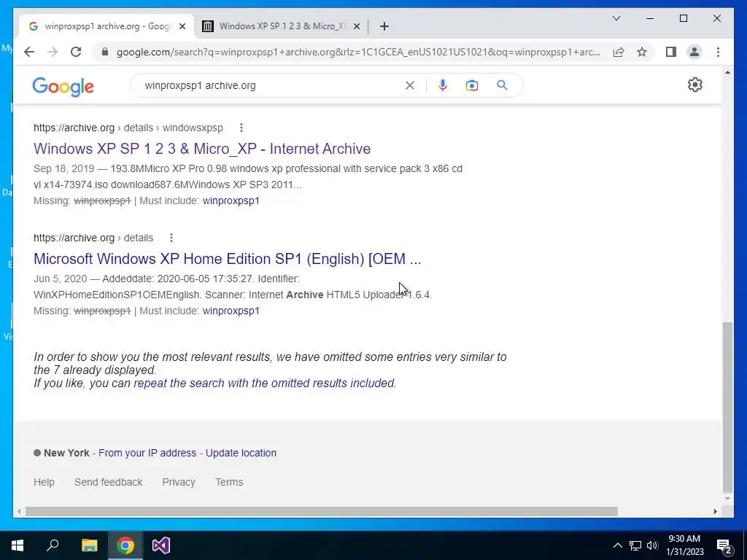747x560 pixels.
Task: Go back to the previous page
Action: [x=29, y=52]
